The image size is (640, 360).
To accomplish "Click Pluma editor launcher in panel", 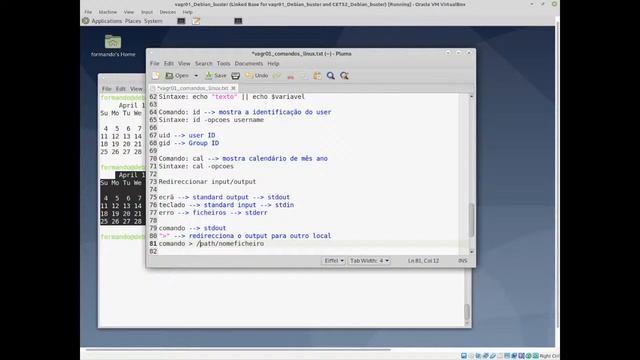I will click(x=196, y=21).
